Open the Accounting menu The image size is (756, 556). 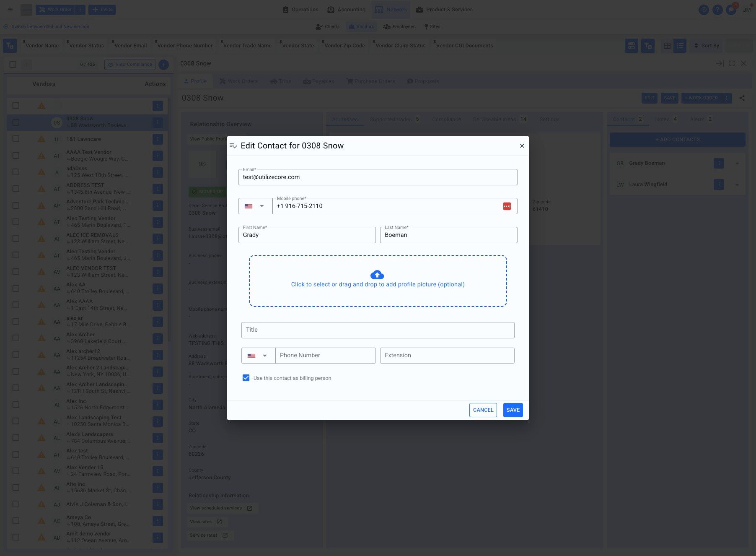point(346,10)
